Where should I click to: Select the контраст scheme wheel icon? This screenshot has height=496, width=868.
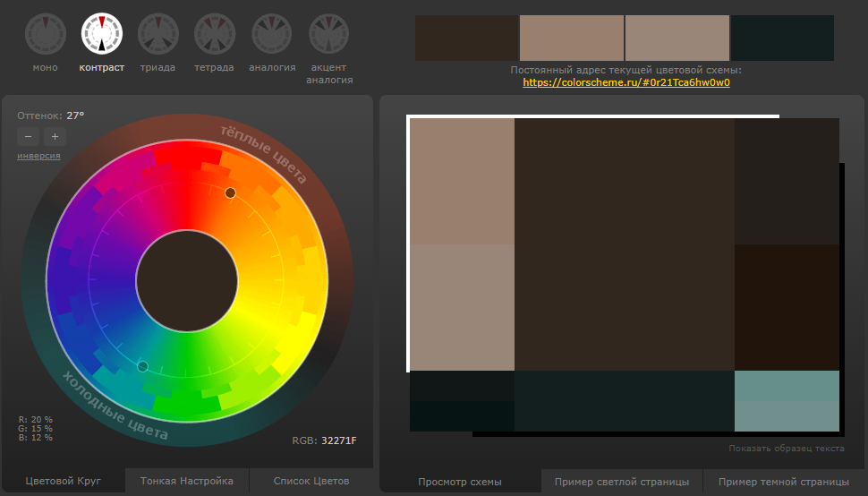[102, 34]
